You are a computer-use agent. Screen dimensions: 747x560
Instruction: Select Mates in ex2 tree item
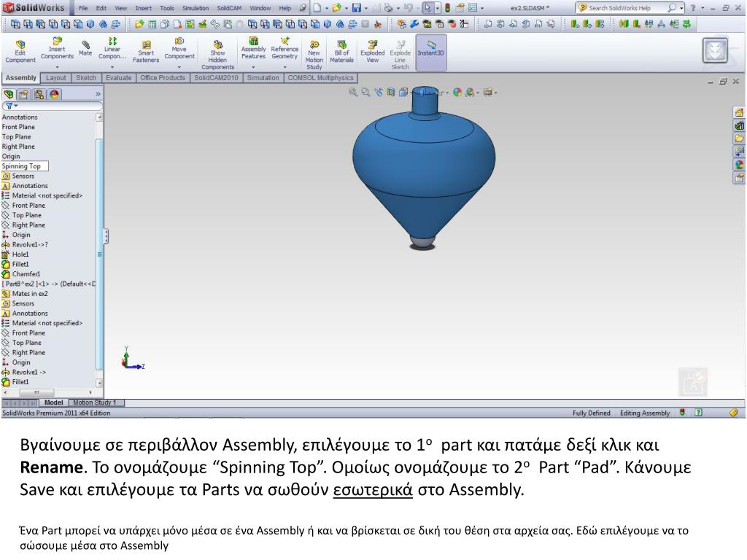29,294
